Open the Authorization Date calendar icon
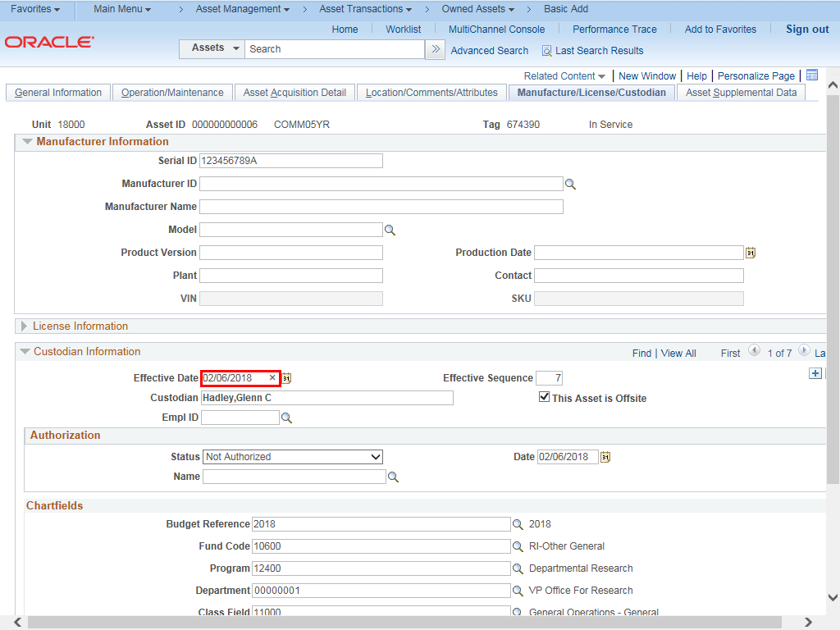This screenshot has width=840, height=630. point(605,457)
